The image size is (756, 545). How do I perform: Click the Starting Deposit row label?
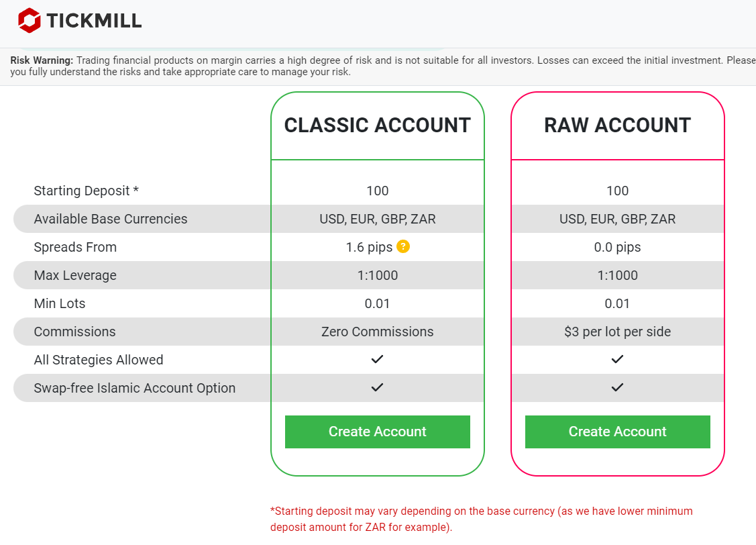87,191
